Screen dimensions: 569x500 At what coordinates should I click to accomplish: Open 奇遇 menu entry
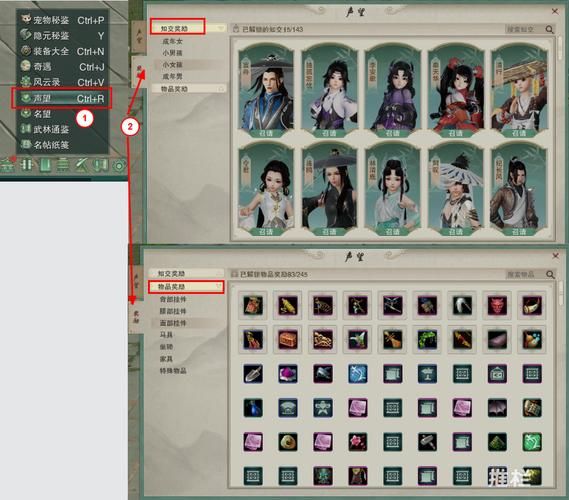pyautogui.click(x=62, y=67)
